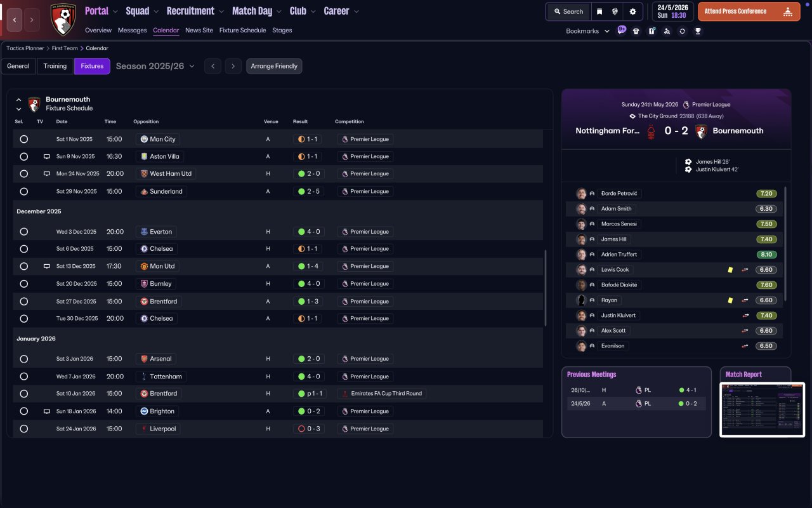Click the Attend Press Conference button

point(749,11)
